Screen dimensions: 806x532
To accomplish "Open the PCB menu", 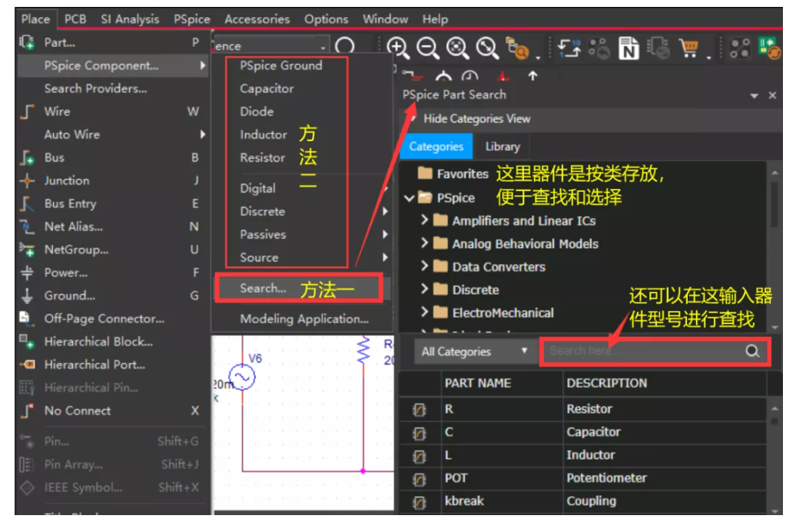I will 75,19.
